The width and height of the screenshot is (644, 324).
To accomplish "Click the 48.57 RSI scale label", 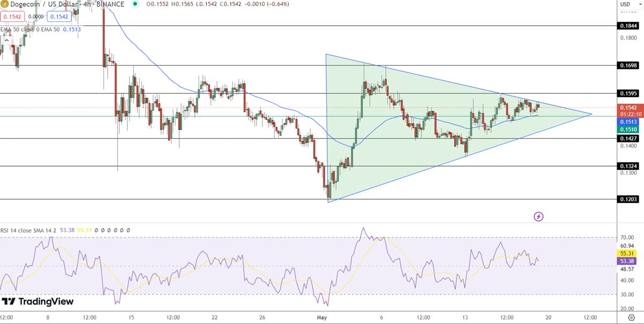I will point(627,269).
